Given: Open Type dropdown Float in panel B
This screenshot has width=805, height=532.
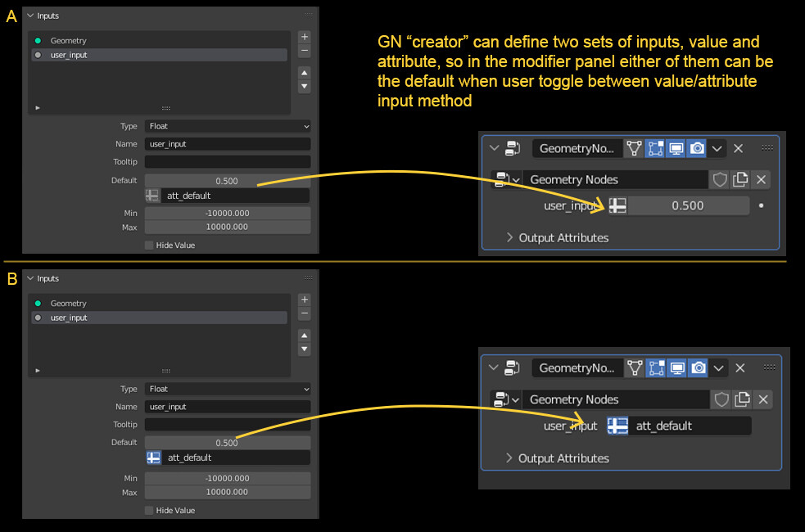Looking at the screenshot, I should (228, 389).
